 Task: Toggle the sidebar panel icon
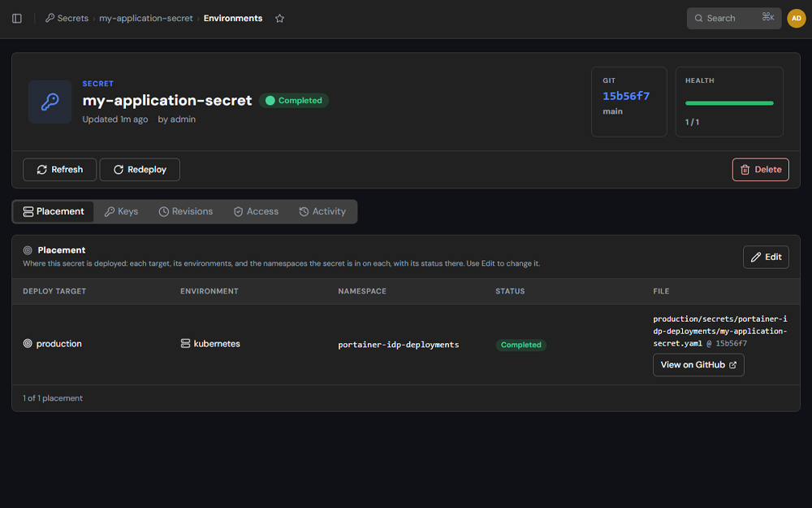(x=16, y=19)
